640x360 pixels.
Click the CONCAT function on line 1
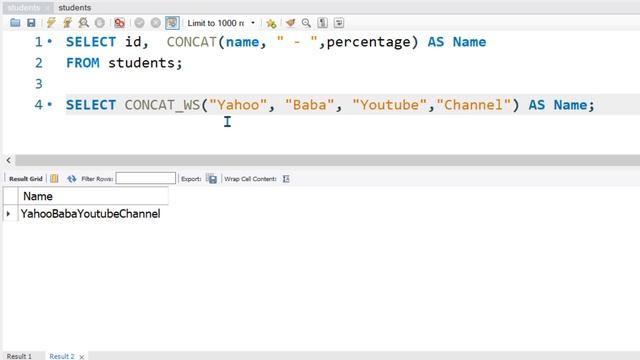pyautogui.click(x=191, y=42)
